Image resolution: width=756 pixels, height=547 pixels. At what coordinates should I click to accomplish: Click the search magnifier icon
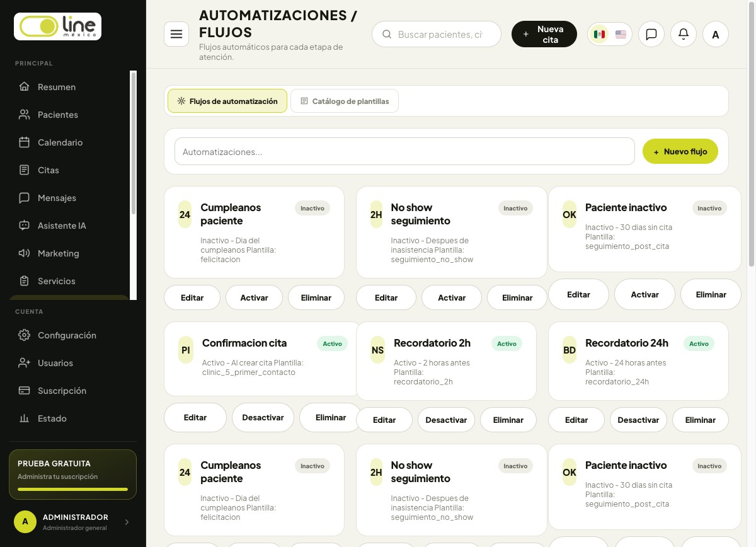pyautogui.click(x=387, y=34)
